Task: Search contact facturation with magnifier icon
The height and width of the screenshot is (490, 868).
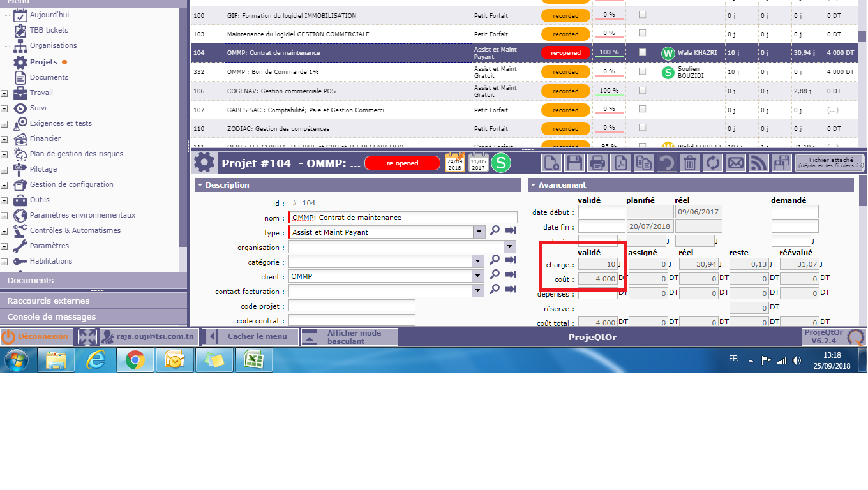Action: click(495, 290)
